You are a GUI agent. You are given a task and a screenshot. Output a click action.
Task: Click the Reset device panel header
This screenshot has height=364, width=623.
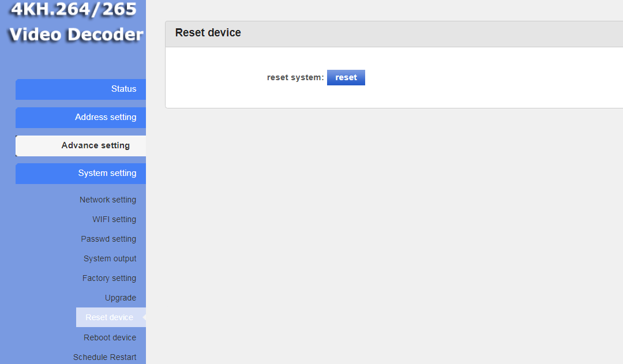point(208,33)
